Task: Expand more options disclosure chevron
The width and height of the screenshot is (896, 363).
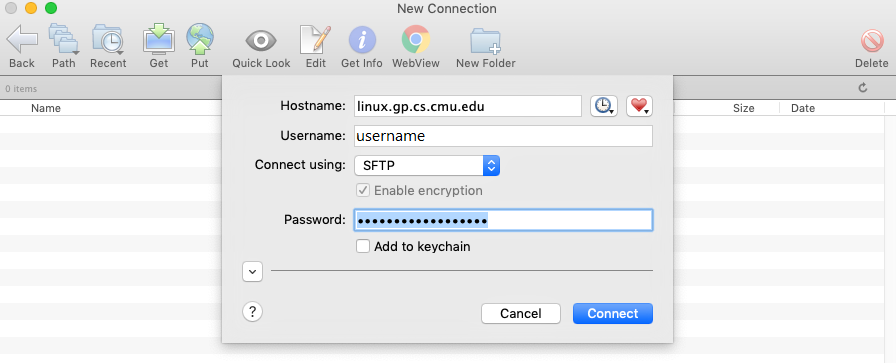Action: click(253, 272)
